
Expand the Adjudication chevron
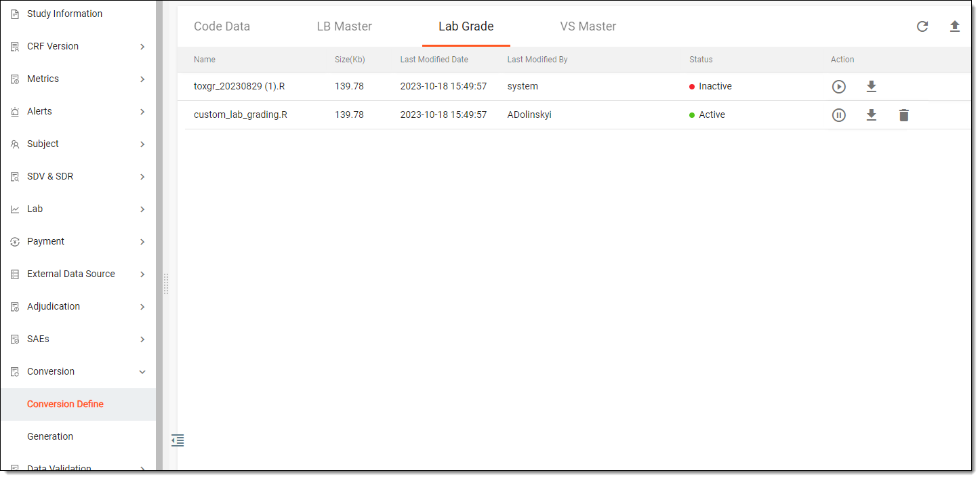(142, 307)
